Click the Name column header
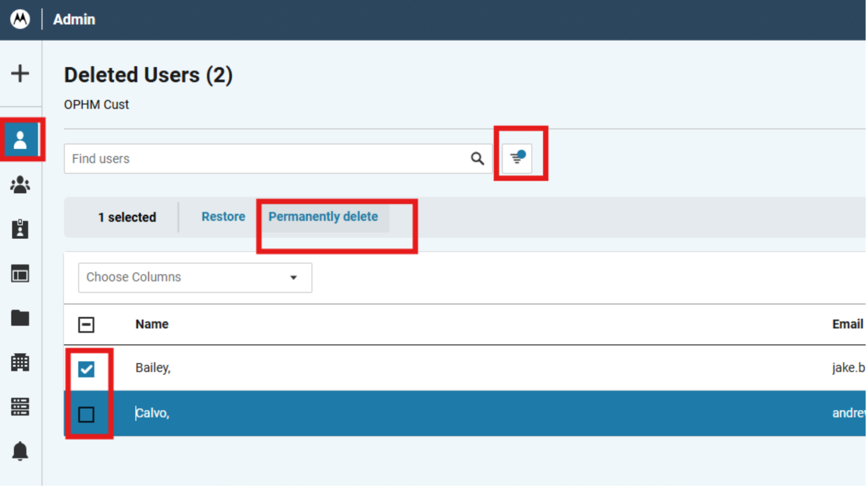Image resolution: width=868 pixels, height=488 pixels. (152, 325)
